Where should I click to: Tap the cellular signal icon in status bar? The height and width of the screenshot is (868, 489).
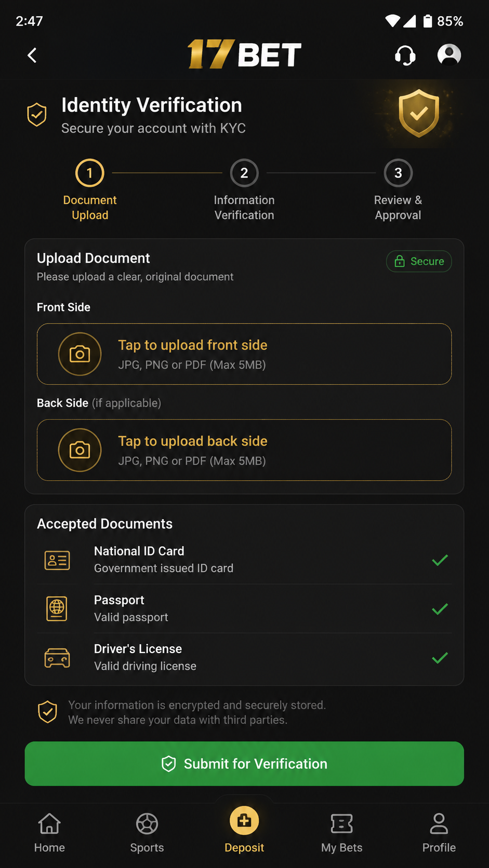409,21
